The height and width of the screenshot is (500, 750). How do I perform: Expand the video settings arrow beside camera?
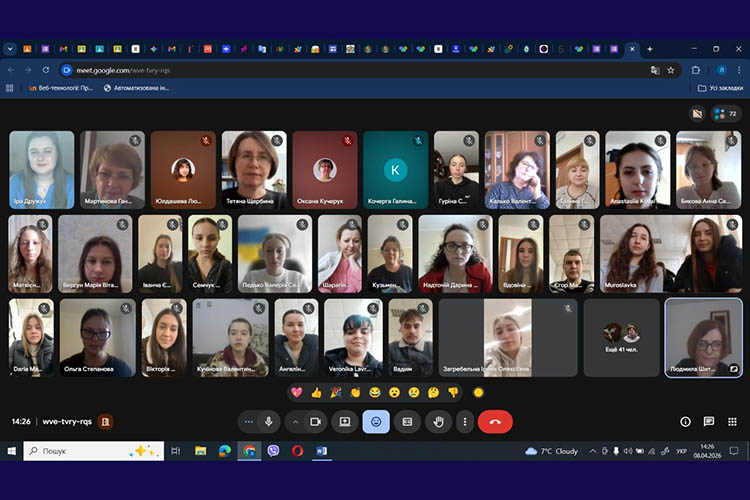295,422
